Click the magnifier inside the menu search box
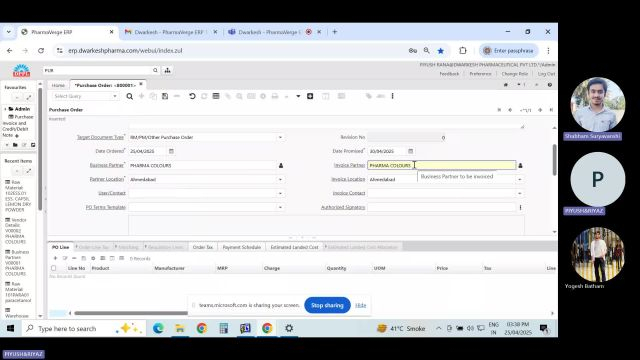The width and height of the screenshot is (640, 360). coord(155,70)
